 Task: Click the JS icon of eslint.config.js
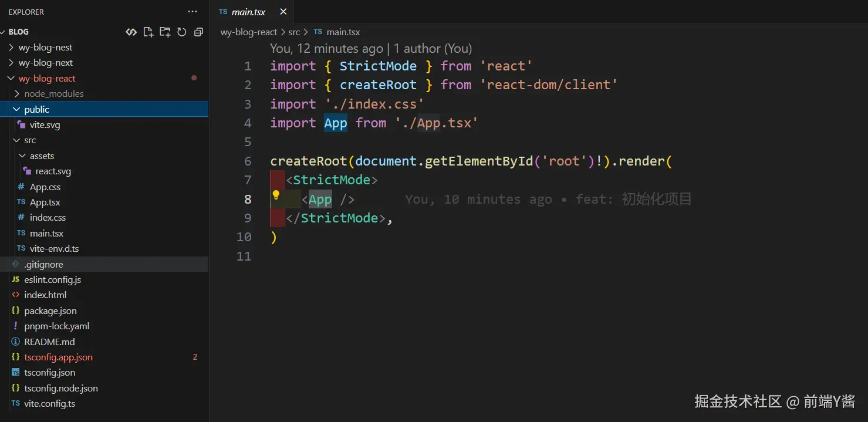15,279
